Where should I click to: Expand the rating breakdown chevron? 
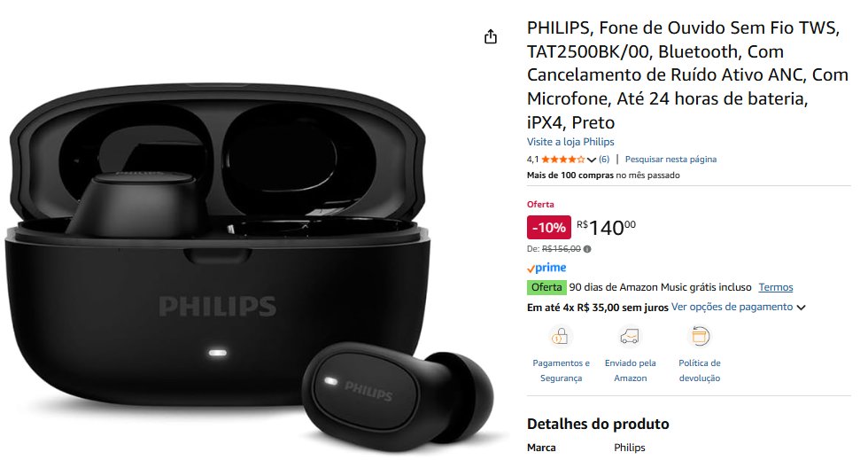pos(592,160)
